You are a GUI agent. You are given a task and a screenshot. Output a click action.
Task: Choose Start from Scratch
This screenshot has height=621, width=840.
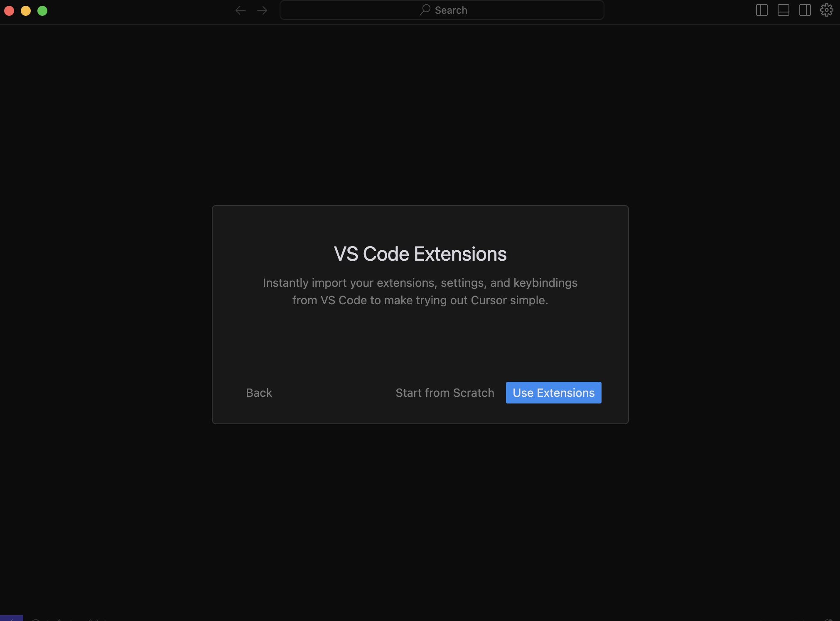(x=445, y=393)
